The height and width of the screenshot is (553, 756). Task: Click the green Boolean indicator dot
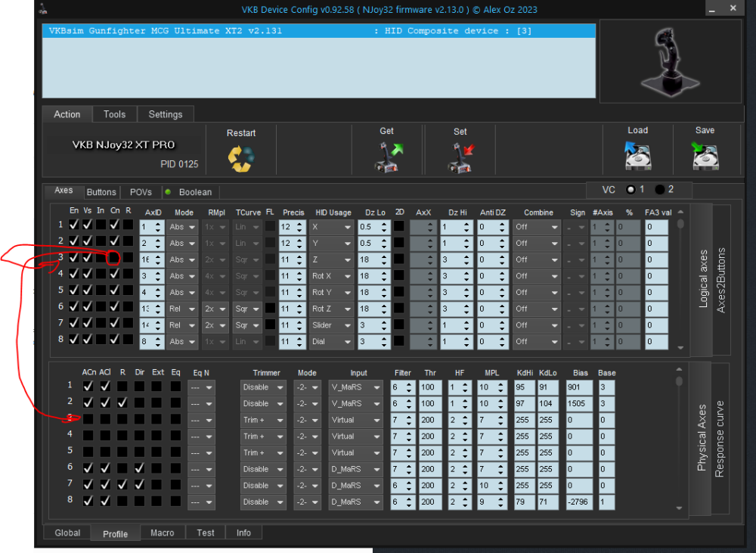coord(169,192)
